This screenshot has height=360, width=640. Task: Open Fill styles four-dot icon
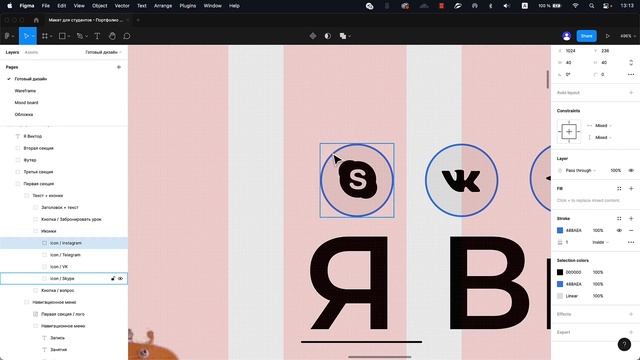pos(619,189)
